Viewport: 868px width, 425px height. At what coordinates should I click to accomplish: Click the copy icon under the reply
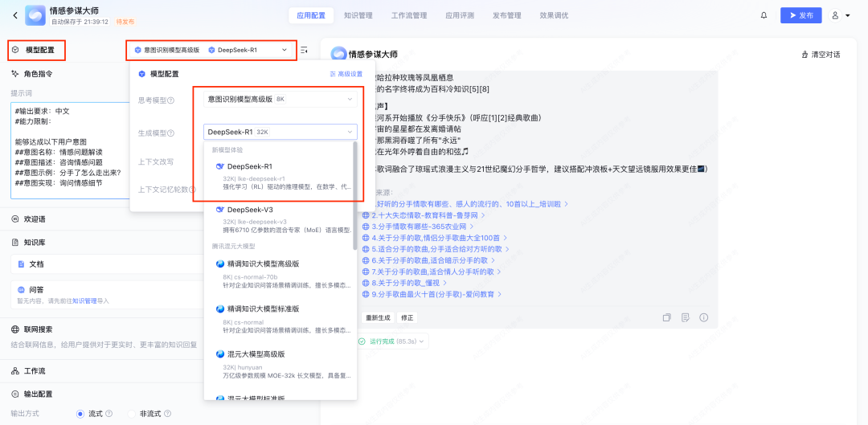coord(666,317)
